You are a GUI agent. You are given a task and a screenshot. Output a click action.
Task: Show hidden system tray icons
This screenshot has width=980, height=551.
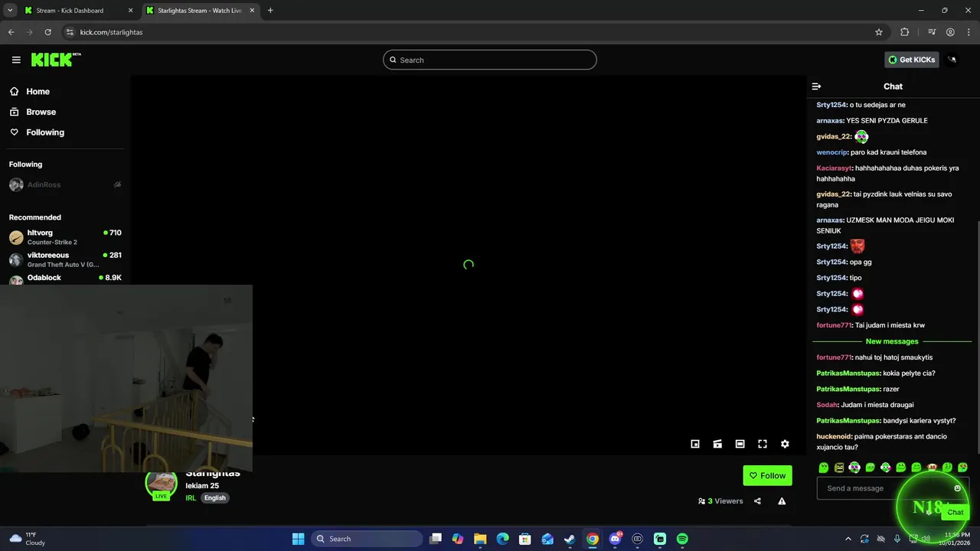point(848,539)
